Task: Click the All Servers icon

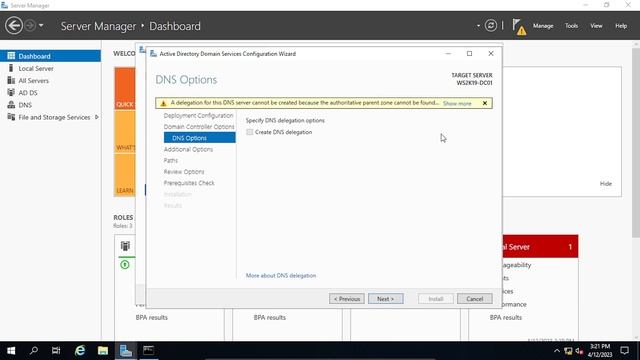Action: pos(11,80)
